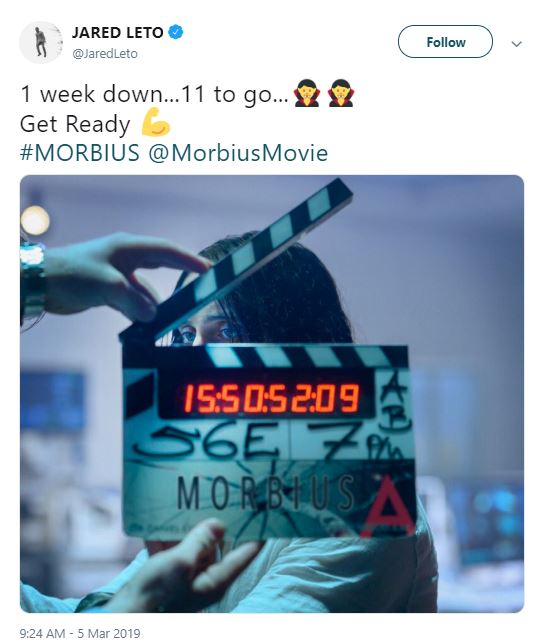This screenshot has width=548, height=643.
Task: Open Jared Leto's profile avatar
Action: click(41, 42)
